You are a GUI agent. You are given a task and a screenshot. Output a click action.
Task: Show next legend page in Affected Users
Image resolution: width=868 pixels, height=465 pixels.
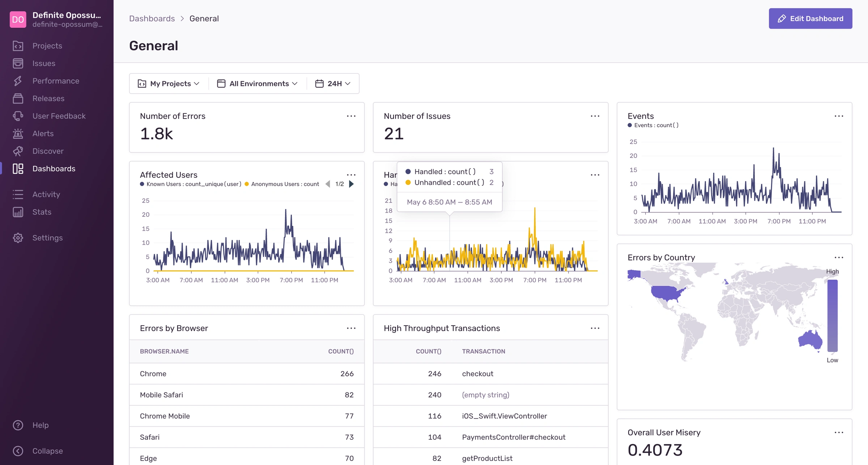pos(351,184)
